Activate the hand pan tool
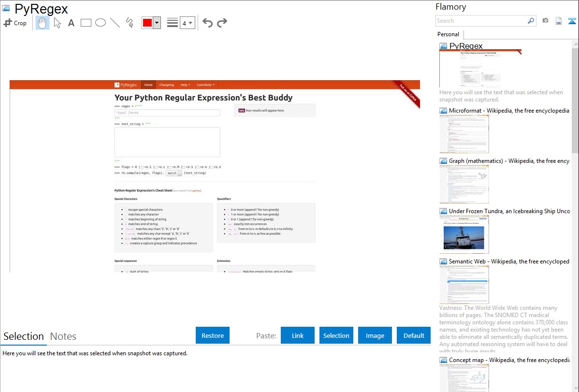This screenshot has width=579, height=392. tap(42, 23)
